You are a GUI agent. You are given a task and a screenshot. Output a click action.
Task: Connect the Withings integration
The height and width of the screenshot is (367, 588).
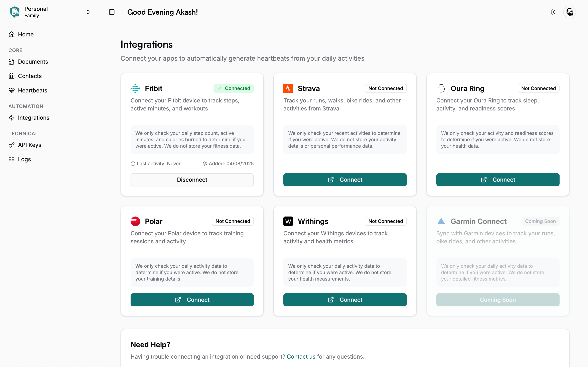(345, 300)
